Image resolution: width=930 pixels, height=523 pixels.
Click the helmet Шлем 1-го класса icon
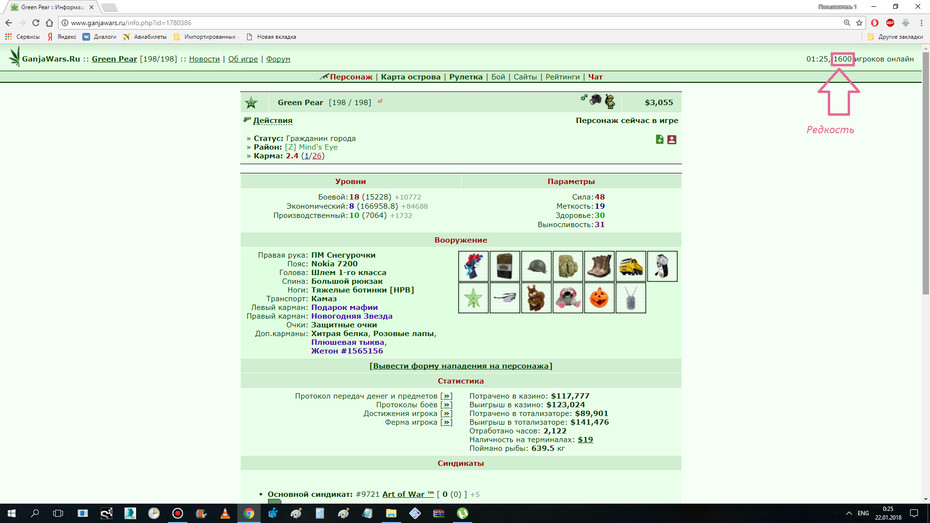pos(536,266)
